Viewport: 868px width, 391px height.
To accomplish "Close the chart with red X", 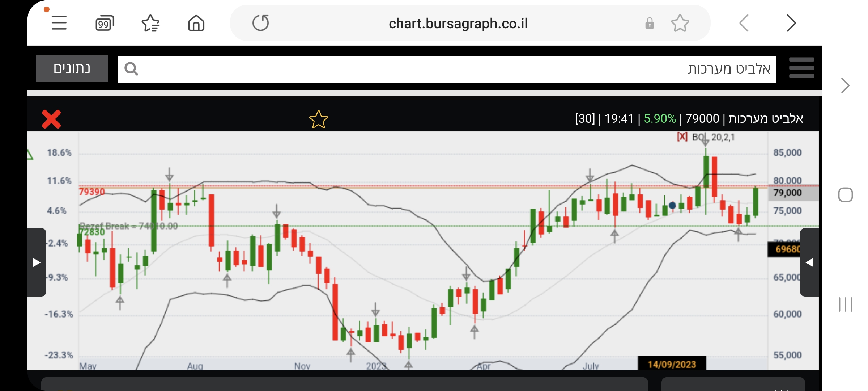I will tap(51, 119).
